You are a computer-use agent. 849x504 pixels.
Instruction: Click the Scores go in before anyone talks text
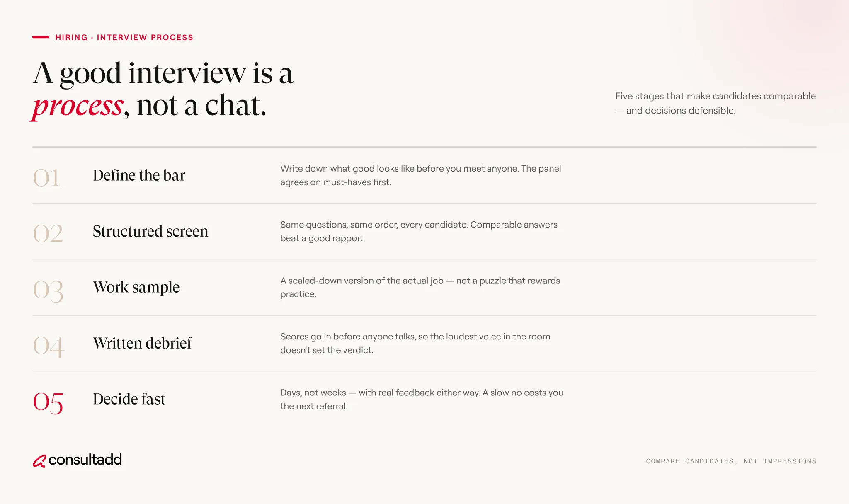point(415,343)
